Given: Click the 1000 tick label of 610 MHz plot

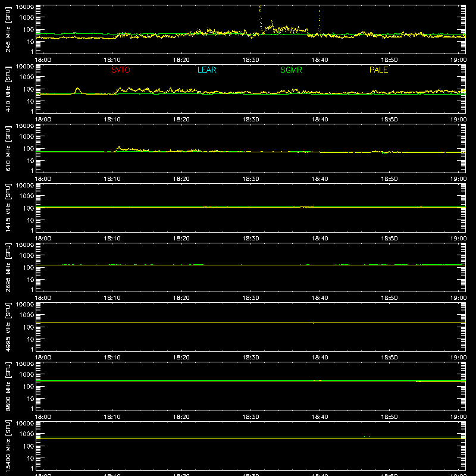Looking at the screenshot, I should tap(27, 137).
